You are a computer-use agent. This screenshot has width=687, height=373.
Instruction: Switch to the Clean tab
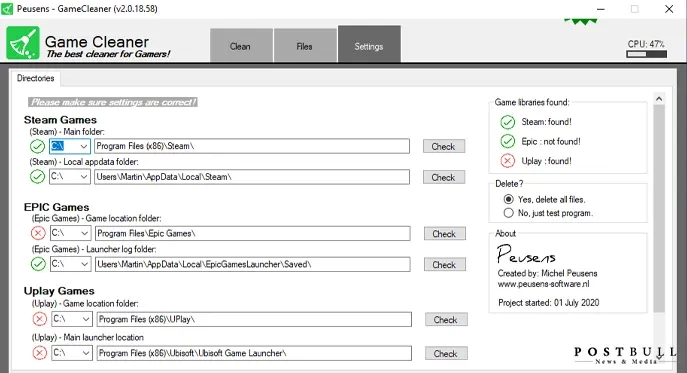241,46
